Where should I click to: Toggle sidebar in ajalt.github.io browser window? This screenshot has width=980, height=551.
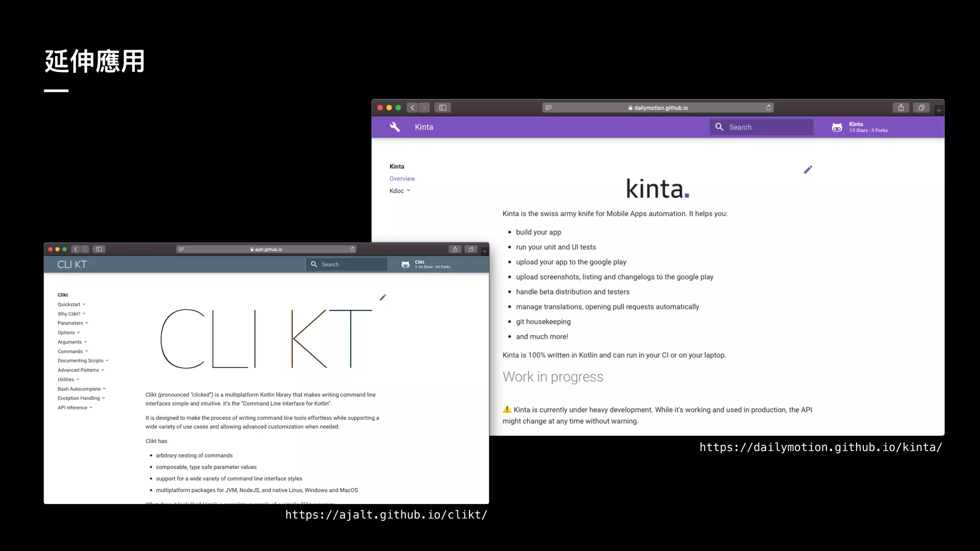point(99,249)
